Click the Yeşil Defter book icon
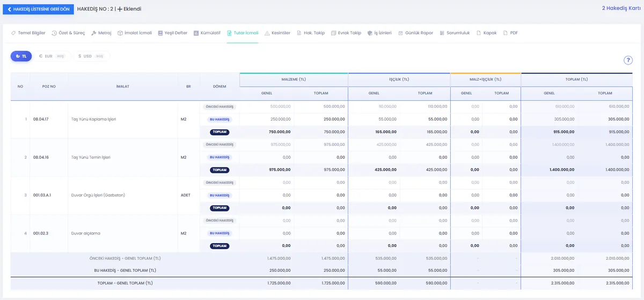 160,33
